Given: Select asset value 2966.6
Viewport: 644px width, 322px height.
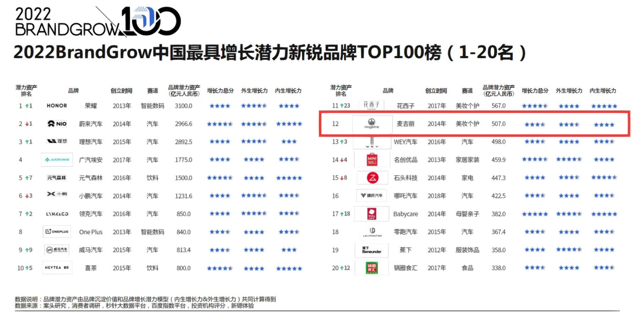Looking at the screenshot, I should tap(184, 124).
